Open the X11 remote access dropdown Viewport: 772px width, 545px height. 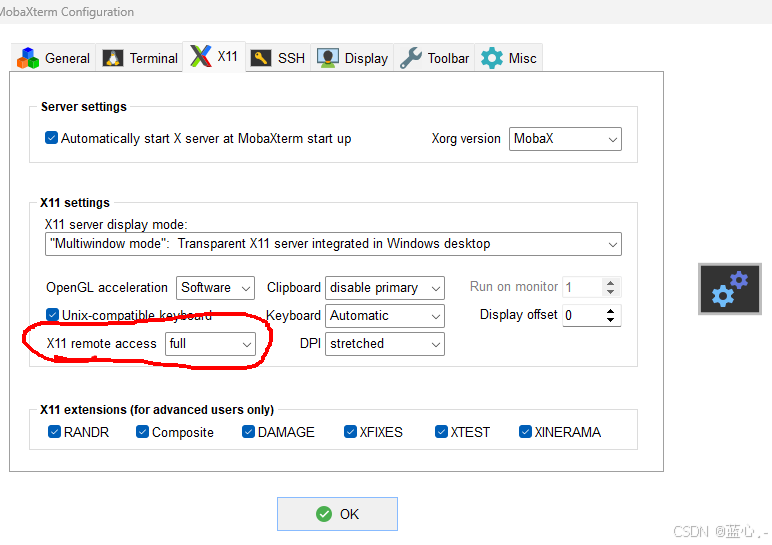coord(210,344)
